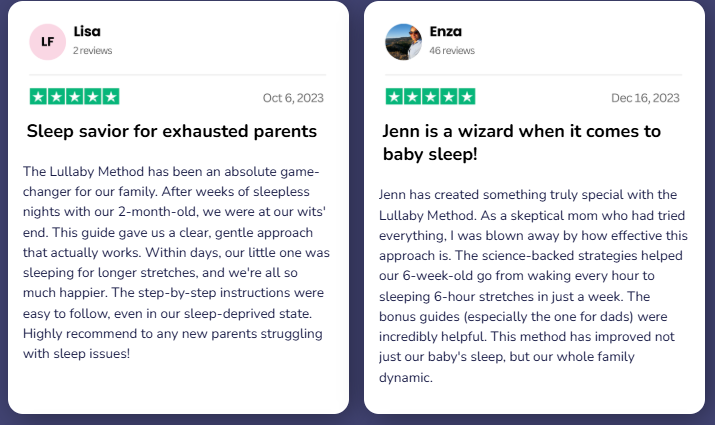
Task: Click first star in Enza's rating
Action: [x=394, y=97]
